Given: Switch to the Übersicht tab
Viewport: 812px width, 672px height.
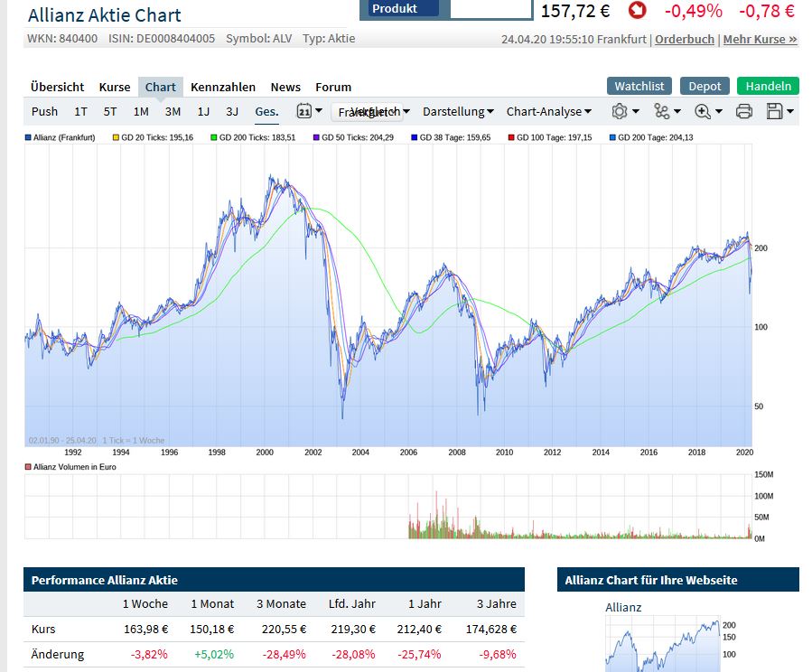Looking at the screenshot, I should (x=57, y=87).
